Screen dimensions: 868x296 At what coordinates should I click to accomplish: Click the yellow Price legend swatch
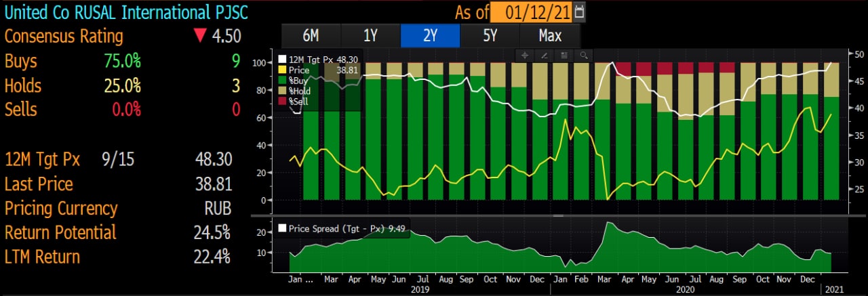point(283,70)
